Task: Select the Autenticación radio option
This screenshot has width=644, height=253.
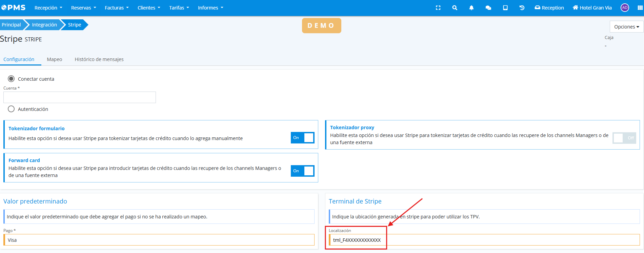Action: pos(11,109)
